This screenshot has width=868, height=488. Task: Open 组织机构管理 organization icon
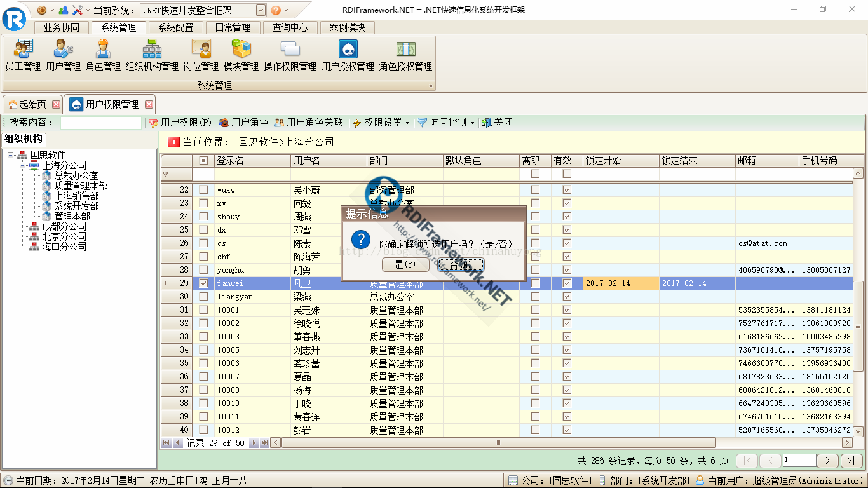point(152,55)
